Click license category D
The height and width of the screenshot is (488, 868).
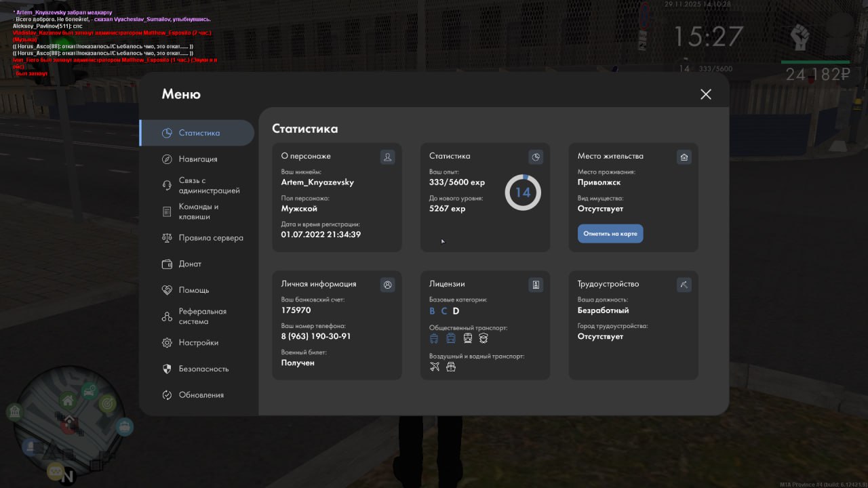click(x=456, y=311)
